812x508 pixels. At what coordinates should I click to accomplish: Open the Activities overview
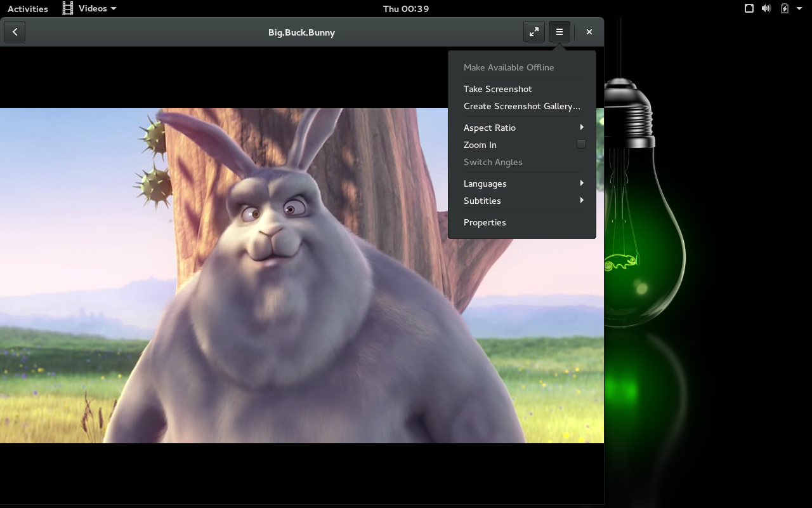28,8
